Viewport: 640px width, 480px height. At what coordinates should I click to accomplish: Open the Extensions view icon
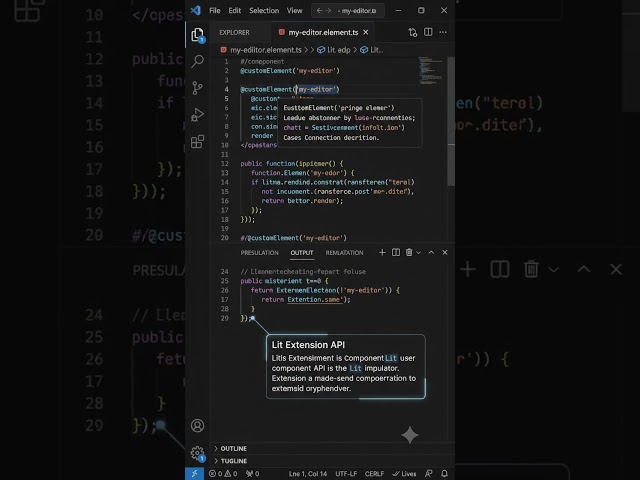click(198, 142)
